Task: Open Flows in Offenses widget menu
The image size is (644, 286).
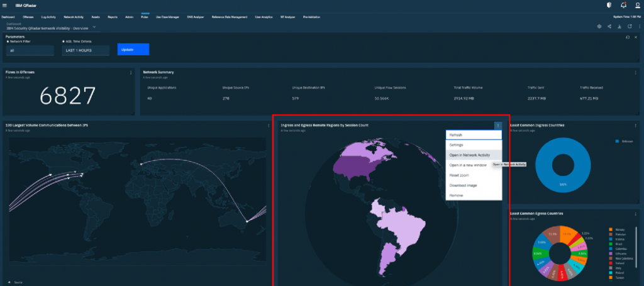Action: click(x=131, y=73)
